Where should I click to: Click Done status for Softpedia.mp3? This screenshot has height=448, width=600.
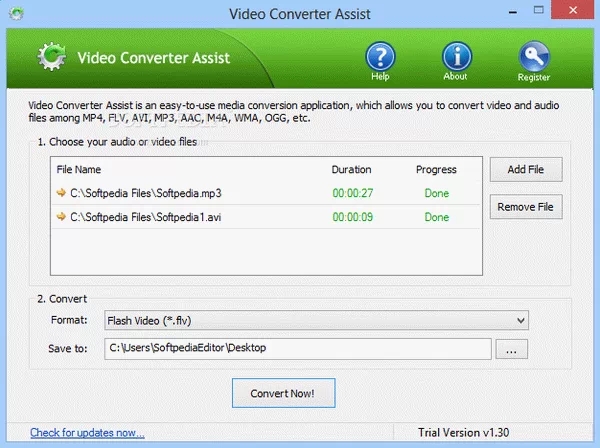coord(437,193)
